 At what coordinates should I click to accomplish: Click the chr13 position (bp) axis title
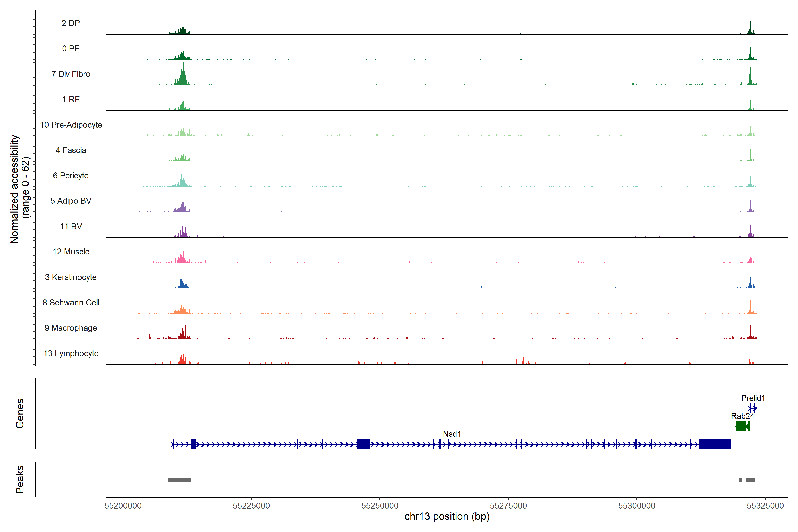447,516
